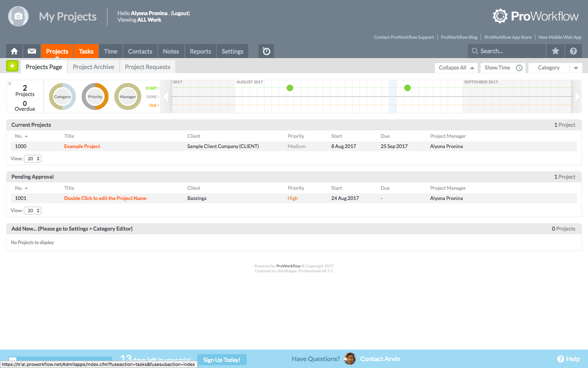This screenshot has height=368, width=588.
Task: Change View value under Pending Approval
Action: 32,210
